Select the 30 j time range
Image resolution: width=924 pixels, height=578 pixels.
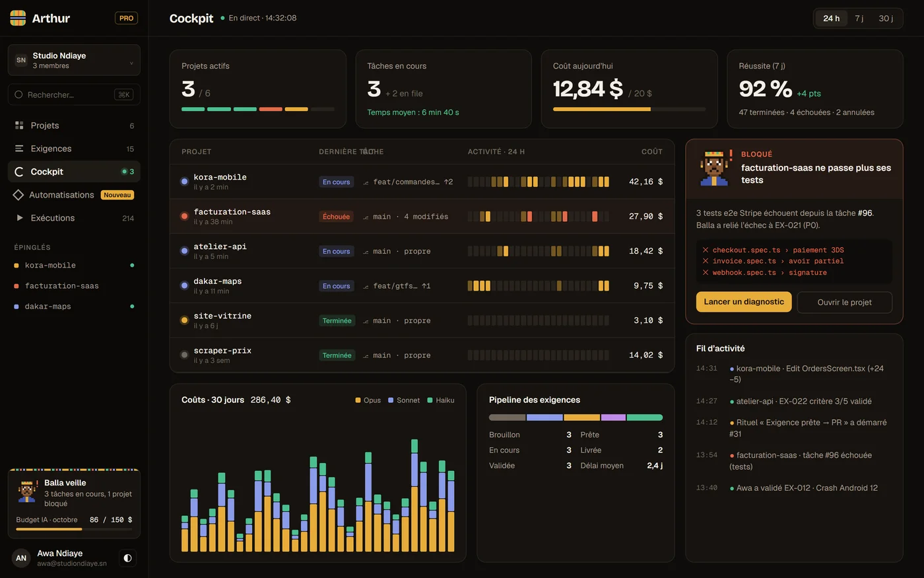(x=886, y=18)
